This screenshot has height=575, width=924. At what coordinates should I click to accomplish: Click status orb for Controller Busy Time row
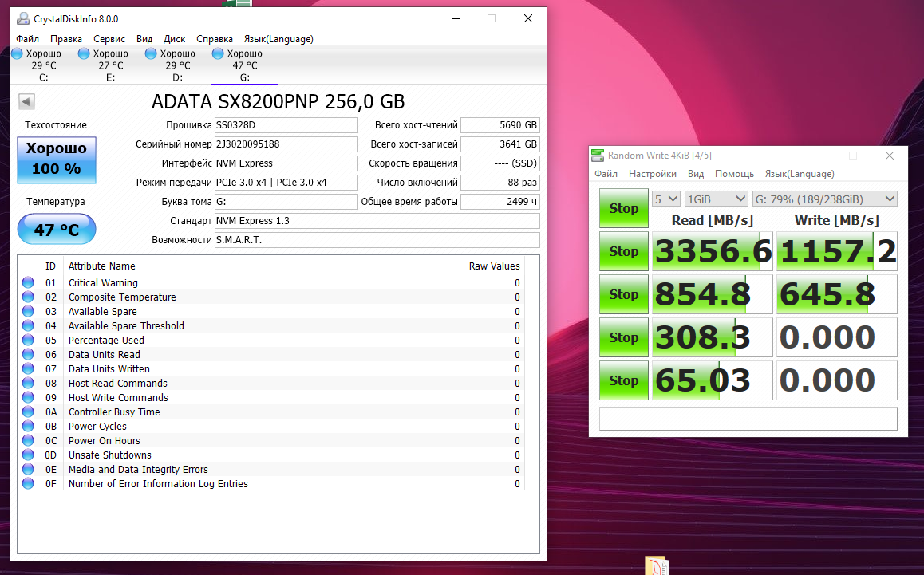[28, 412]
